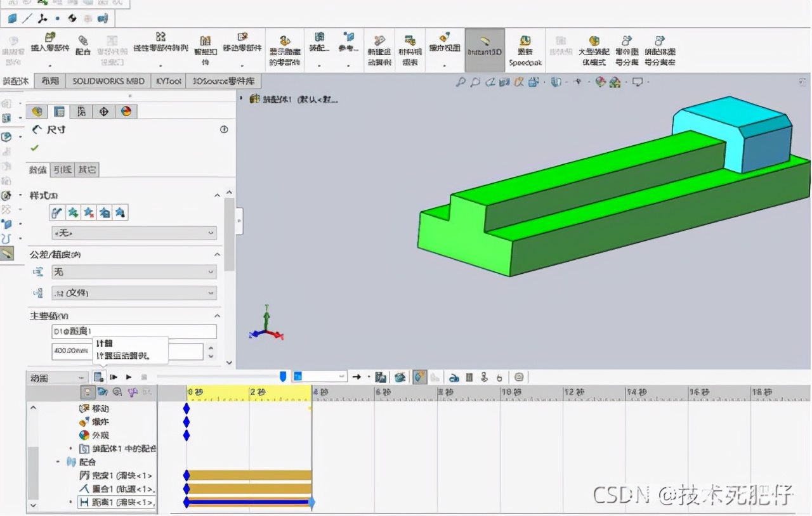
Task: Play the animation
Action: pyautogui.click(x=129, y=377)
